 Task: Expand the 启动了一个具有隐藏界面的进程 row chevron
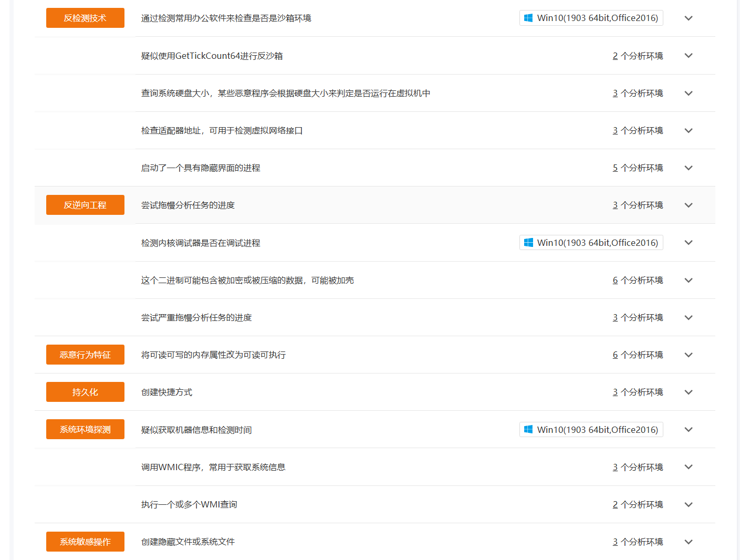point(689,168)
